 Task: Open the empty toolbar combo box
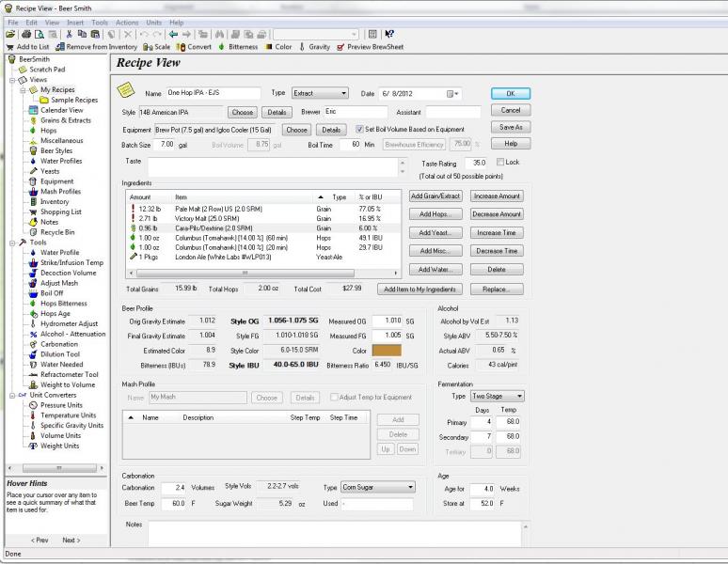pyautogui.click(x=316, y=35)
